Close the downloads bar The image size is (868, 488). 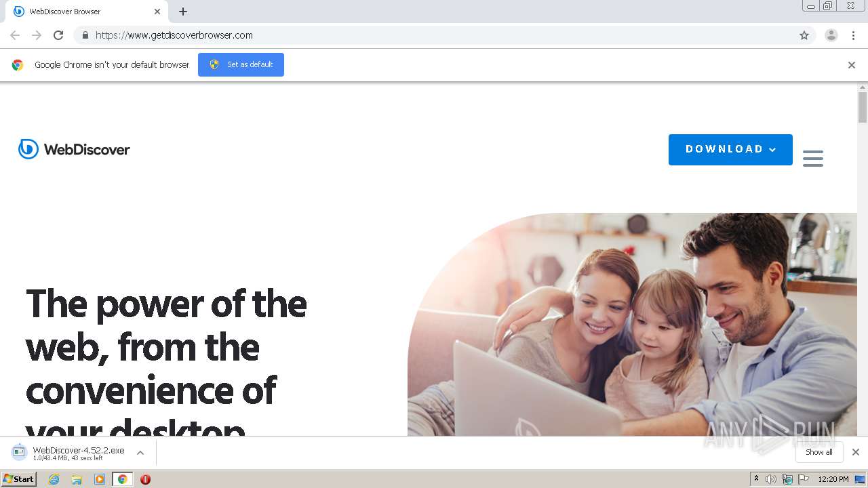pos(856,452)
